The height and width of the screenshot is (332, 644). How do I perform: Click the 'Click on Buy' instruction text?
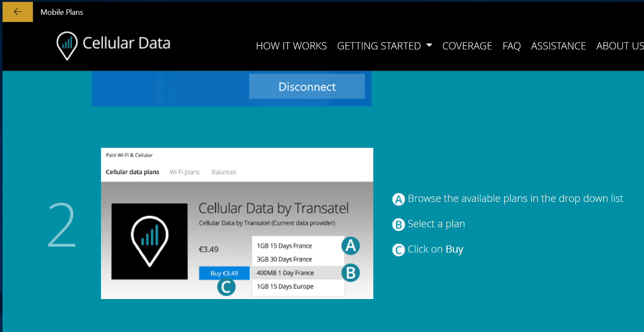click(435, 249)
